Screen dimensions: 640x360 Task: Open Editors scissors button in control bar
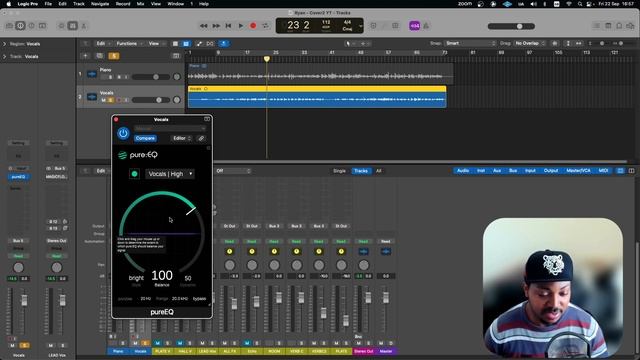(x=84, y=26)
